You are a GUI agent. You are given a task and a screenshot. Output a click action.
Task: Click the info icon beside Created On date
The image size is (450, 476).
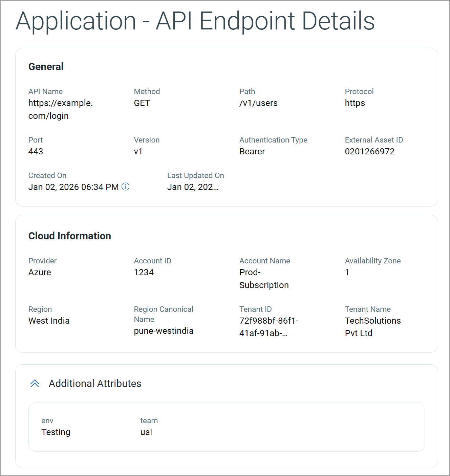[125, 187]
